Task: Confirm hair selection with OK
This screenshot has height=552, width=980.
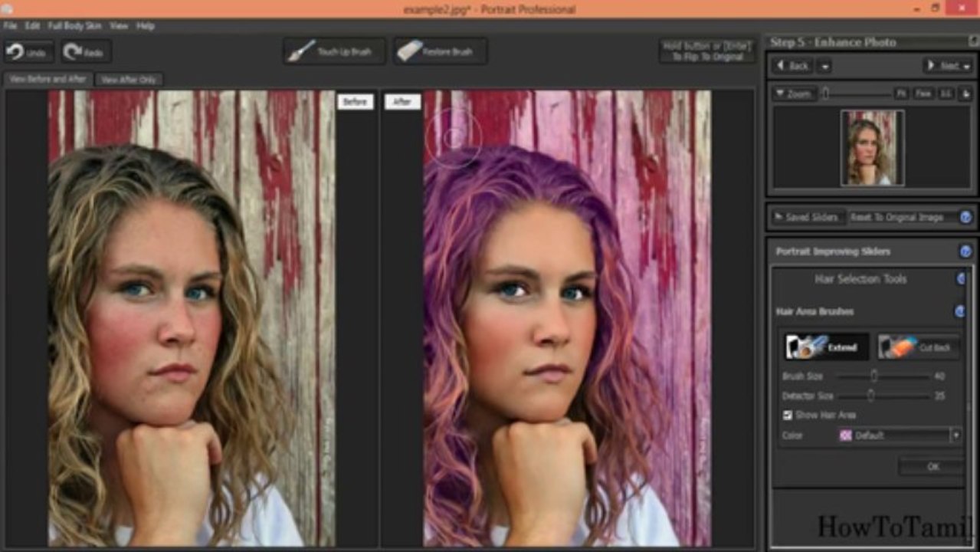Action: [x=932, y=466]
